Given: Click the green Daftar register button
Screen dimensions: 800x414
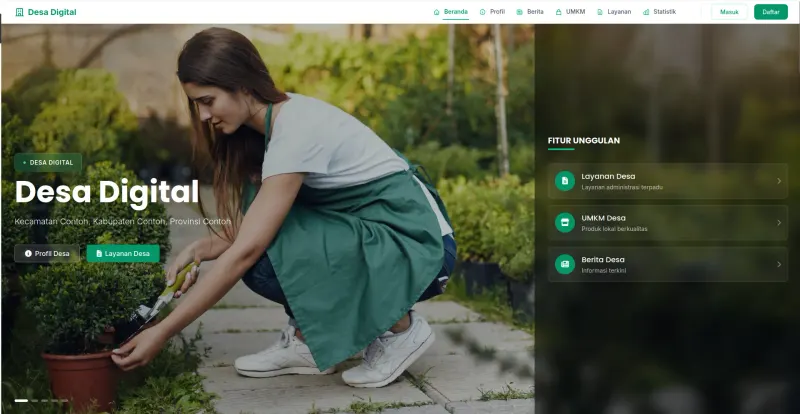Looking at the screenshot, I should click(771, 12).
